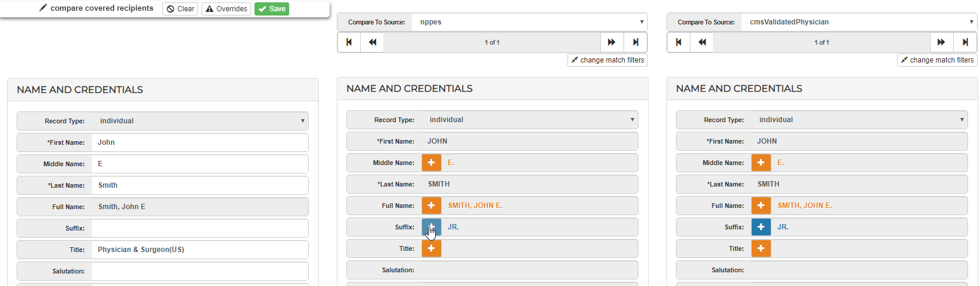Open the Overrides warning button
Screen dimensions: 980x286
[x=226, y=9]
